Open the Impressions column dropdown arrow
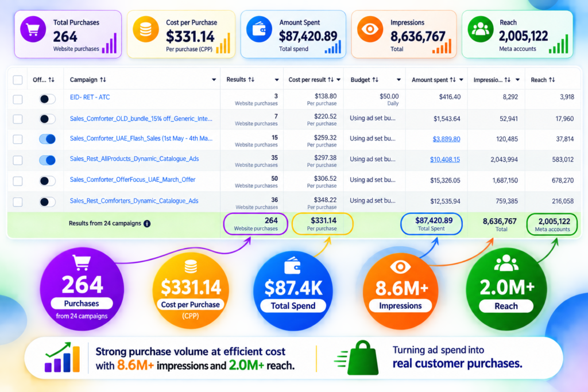The image size is (588, 392). coord(517,80)
